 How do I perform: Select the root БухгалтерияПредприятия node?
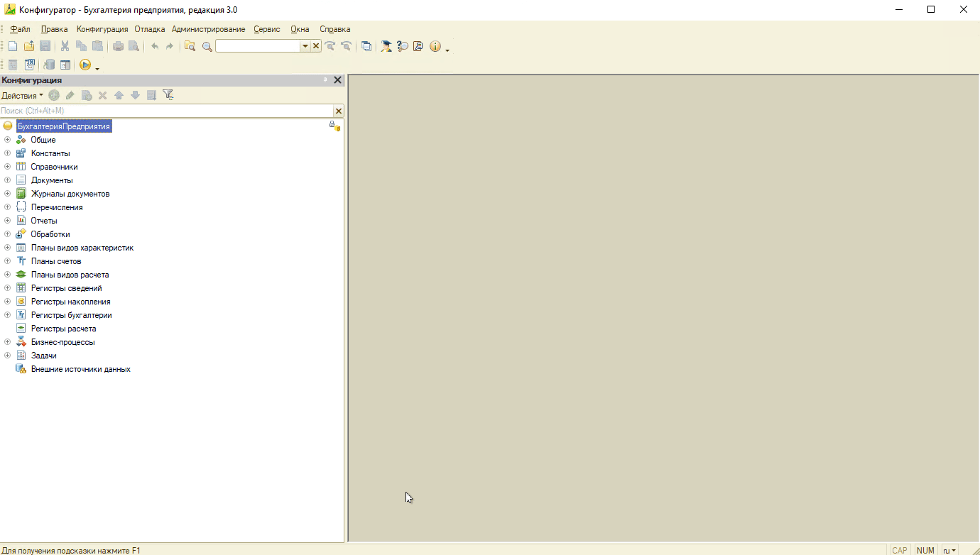pos(64,126)
